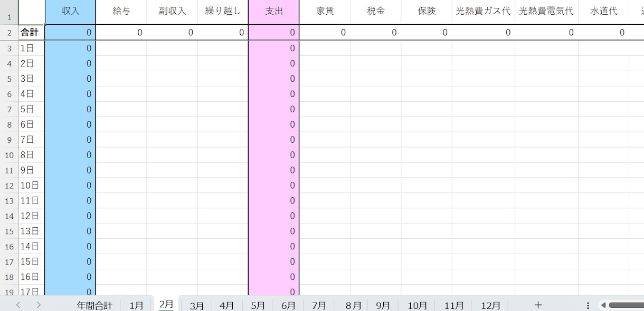Select the 保険 header cell
The width and height of the screenshot is (644, 311).
pyautogui.click(x=427, y=12)
